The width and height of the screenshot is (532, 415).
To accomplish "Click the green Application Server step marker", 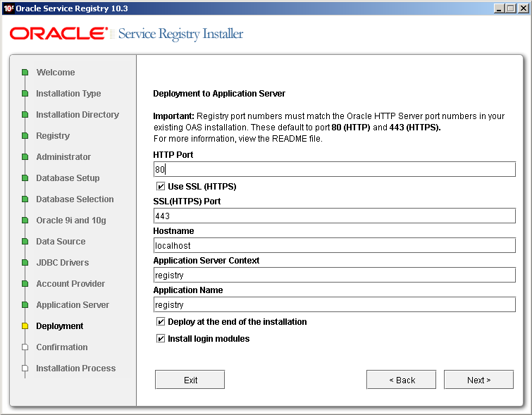I will 25,304.
